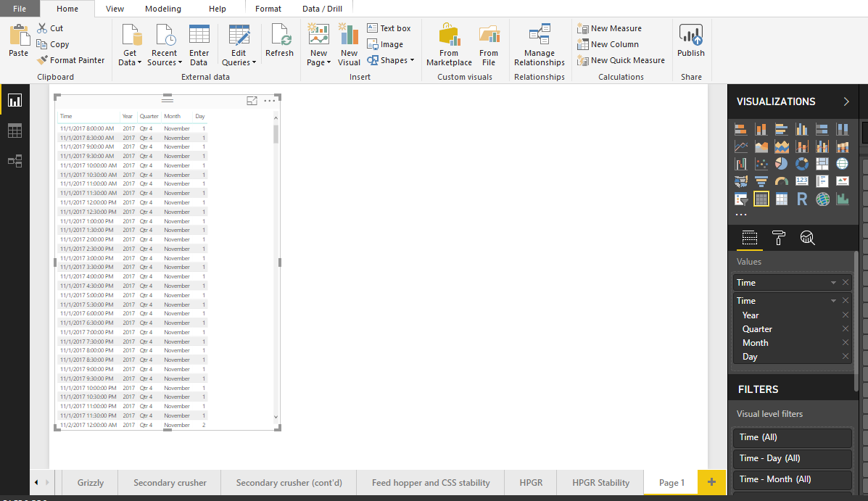Remove Quarter from the Time hierarchy
The image size is (868, 501).
pyautogui.click(x=846, y=329)
